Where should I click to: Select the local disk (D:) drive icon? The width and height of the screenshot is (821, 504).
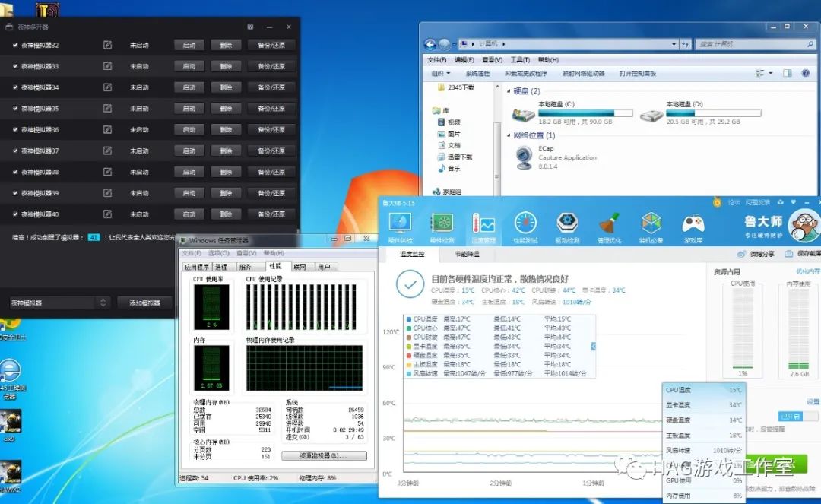point(651,115)
